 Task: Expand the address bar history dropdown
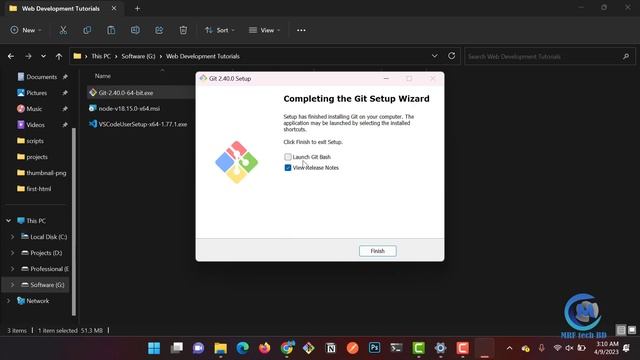coord(435,56)
